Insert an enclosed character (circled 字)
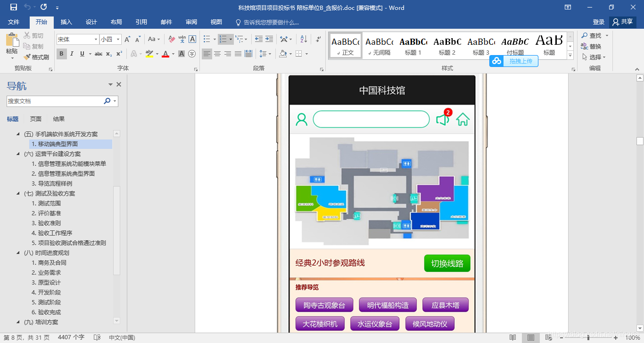The height and width of the screenshot is (343, 644). click(192, 54)
